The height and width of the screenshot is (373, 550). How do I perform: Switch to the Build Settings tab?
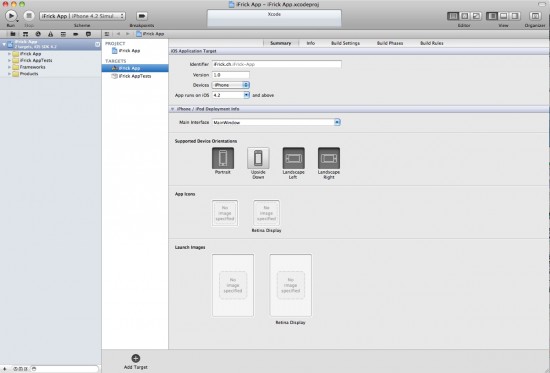[346, 43]
